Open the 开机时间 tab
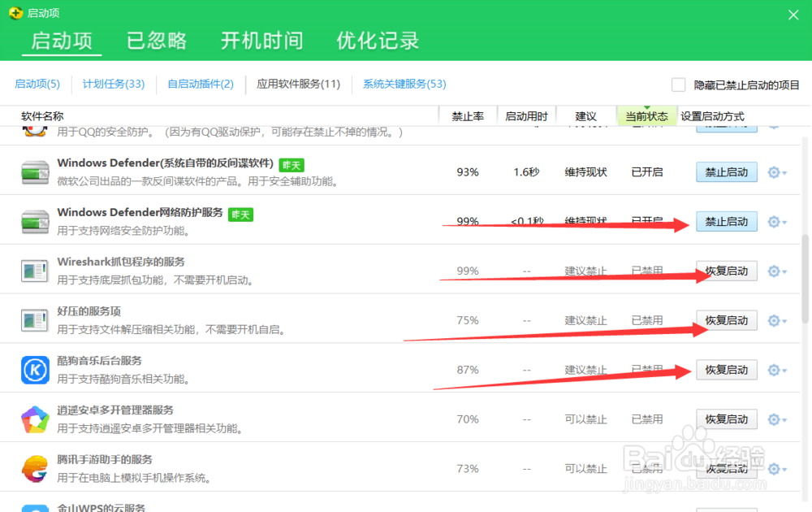The height and width of the screenshot is (512, 812). pos(262,41)
